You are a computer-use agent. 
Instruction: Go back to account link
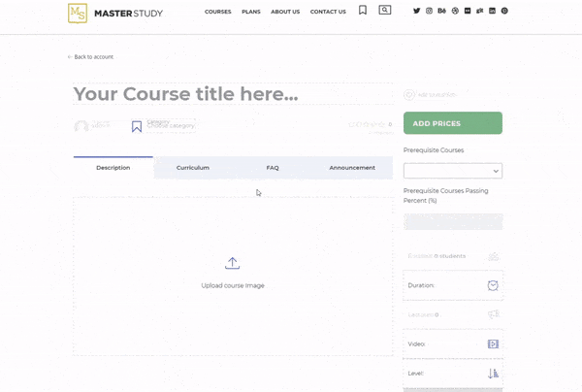pyautogui.click(x=91, y=57)
